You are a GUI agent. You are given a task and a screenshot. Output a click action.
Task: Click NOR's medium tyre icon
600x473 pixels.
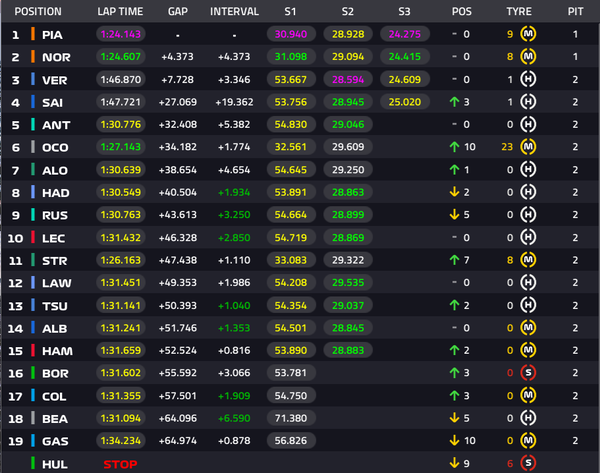(x=528, y=57)
